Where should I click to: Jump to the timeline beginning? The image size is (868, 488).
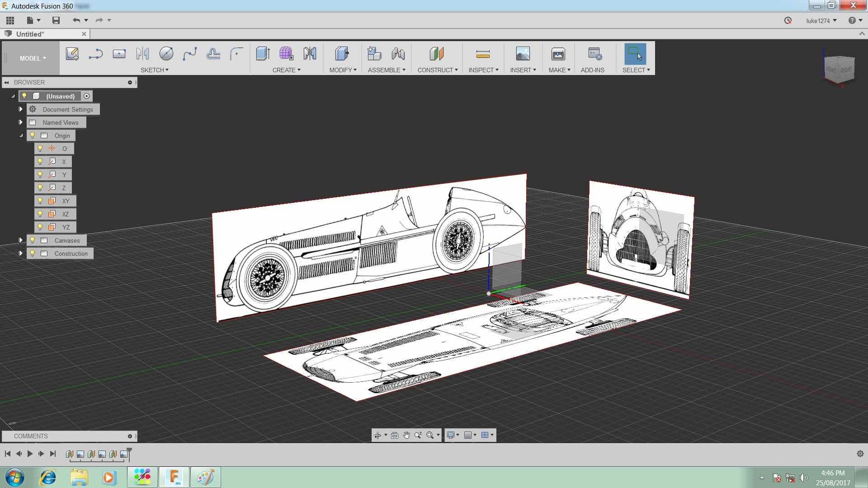(x=8, y=454)
